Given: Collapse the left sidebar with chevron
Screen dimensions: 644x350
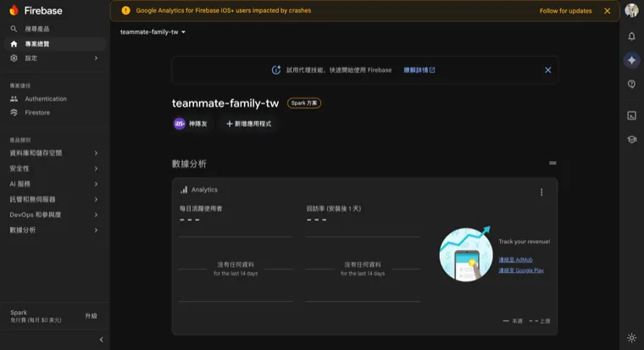Looking at the screenshot, I should [101, 340].
